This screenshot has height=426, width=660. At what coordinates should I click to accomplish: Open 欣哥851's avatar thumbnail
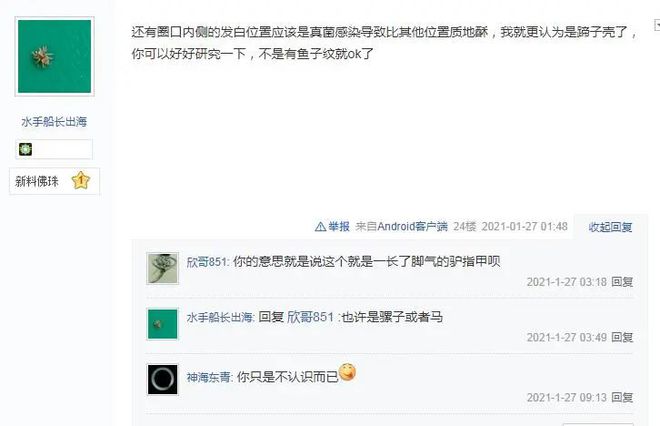pos(162,269)
